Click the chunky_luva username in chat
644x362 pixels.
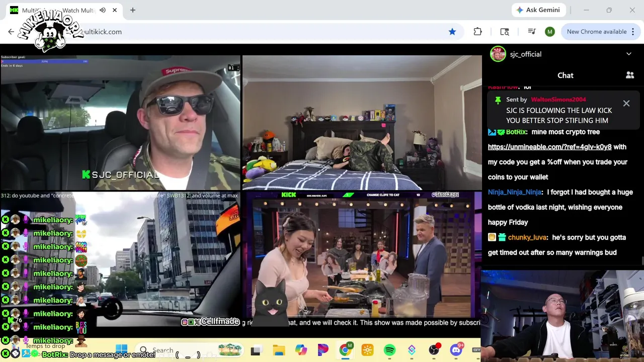[x=527, y=237]
